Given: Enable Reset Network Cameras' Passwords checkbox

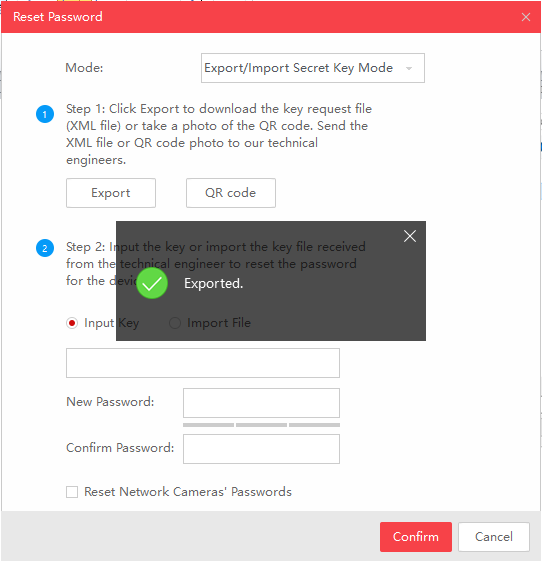Looking at the screenshot, I should (72, 492).
